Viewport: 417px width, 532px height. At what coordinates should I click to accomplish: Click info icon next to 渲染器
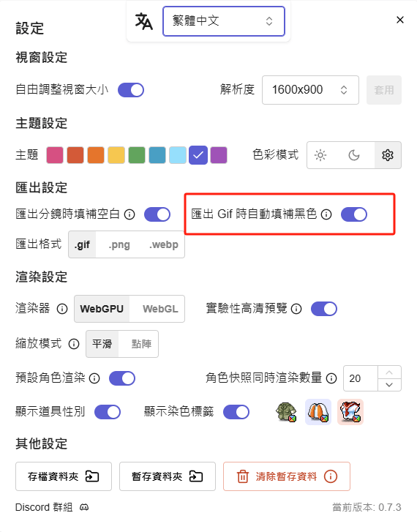62,309
